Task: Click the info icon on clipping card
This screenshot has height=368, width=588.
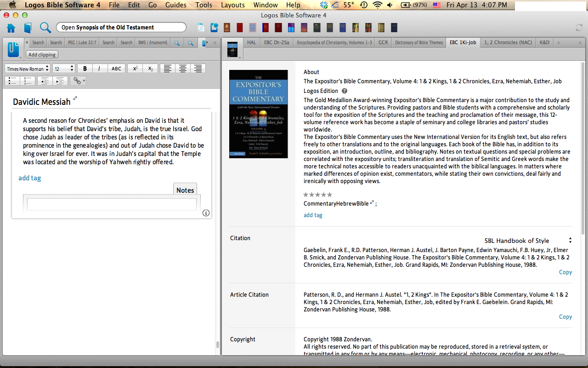Action: pyautogui.click(x=206, y=213)
